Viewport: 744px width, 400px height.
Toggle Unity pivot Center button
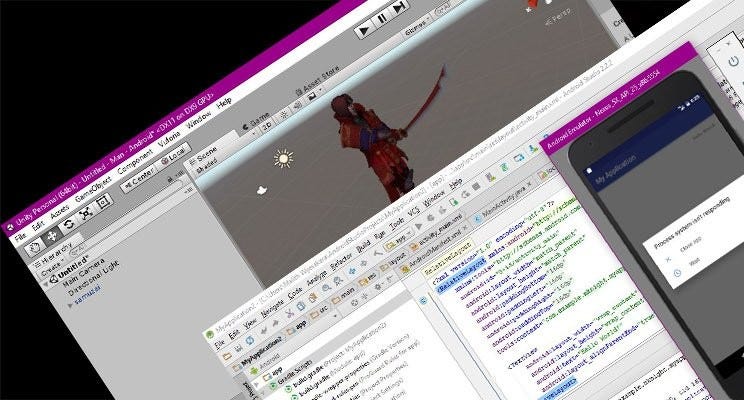click(x=140, y=179)
